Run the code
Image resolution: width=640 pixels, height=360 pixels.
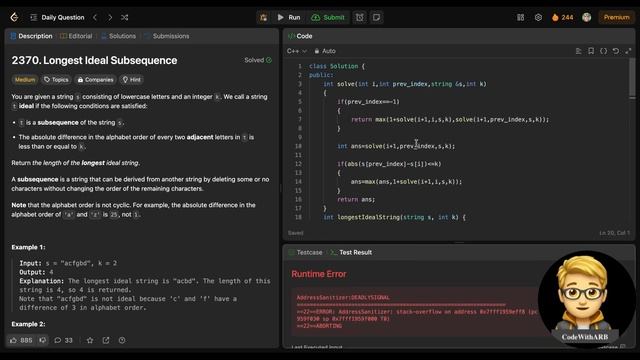[x=289, y=17]
